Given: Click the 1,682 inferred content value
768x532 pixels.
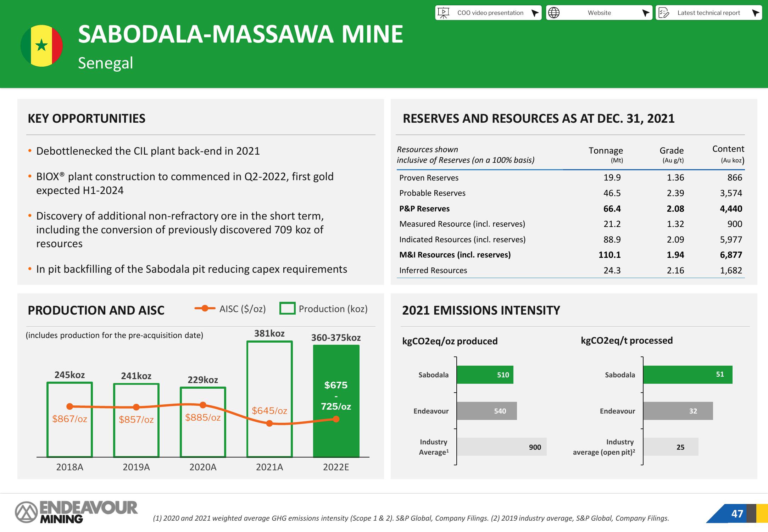Looking at the screenshot, I should pyautogui.click(x=731, y=270).
